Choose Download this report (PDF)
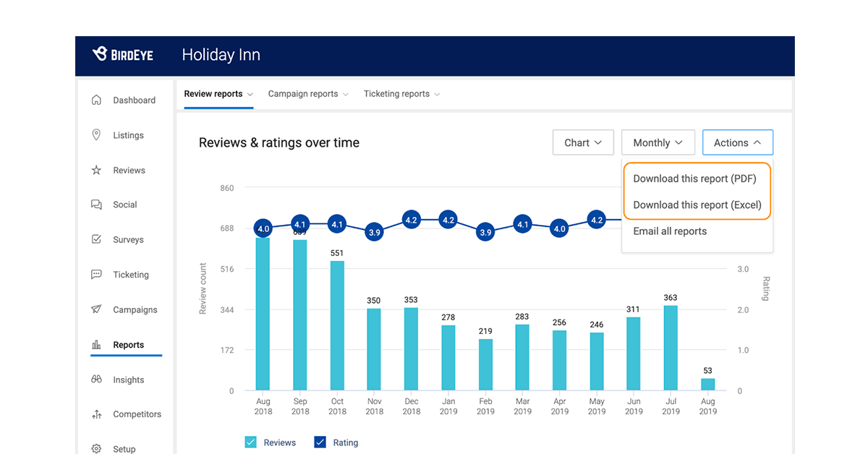This screenshot has height=454, width=868. pyautogui.click(x=694, y=179)
